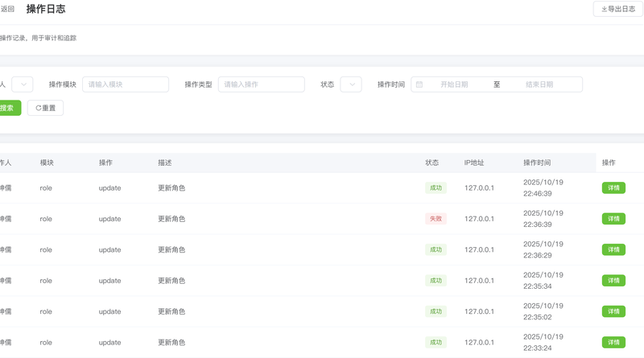Click the 导出日志 export button

(x=618, y=9)
